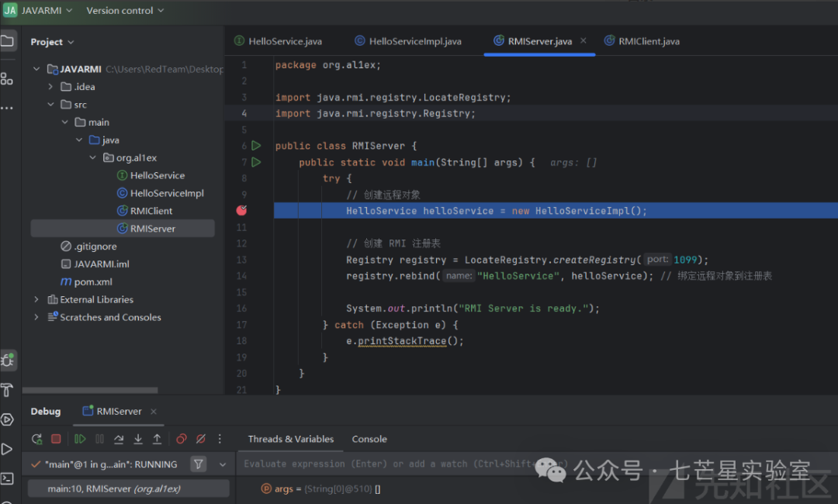Switch to HelloService.java tab
The width and height of the screenshot is (838, 504).
[279, 41]
